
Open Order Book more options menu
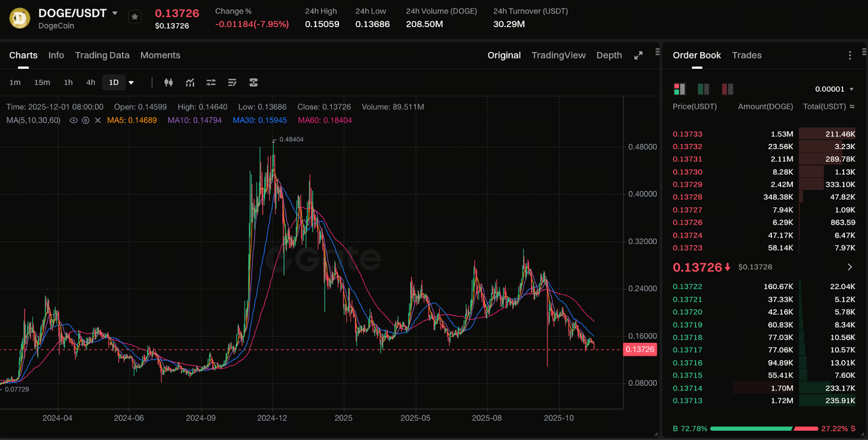tap(850, 55)
